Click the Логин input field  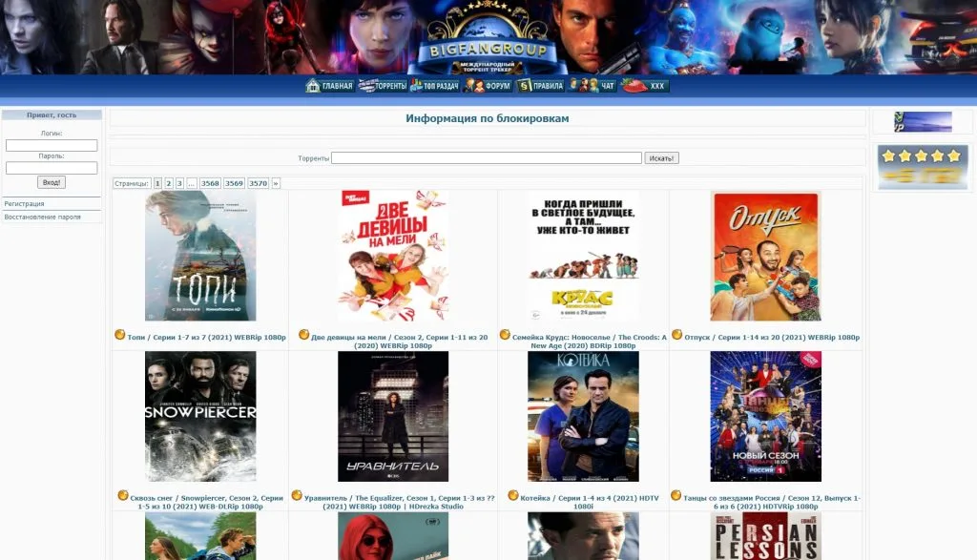[52, 145]
